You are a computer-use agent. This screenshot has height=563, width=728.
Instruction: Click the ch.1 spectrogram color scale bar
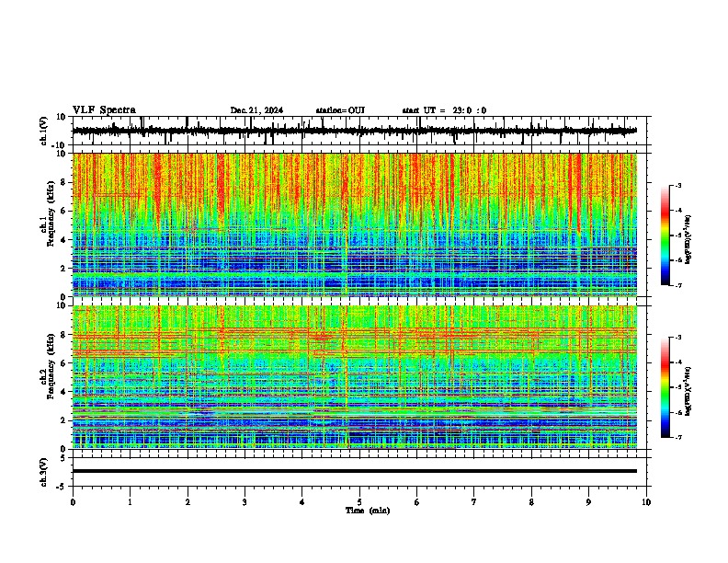(x=665, y=236)
